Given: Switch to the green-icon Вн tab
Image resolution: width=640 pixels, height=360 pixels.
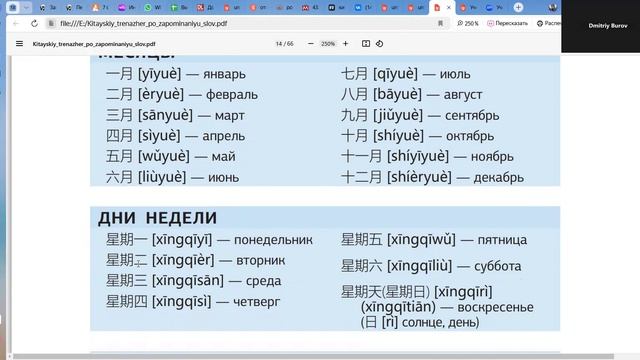Looking at the screenshot, I should (x=179, y=7).
